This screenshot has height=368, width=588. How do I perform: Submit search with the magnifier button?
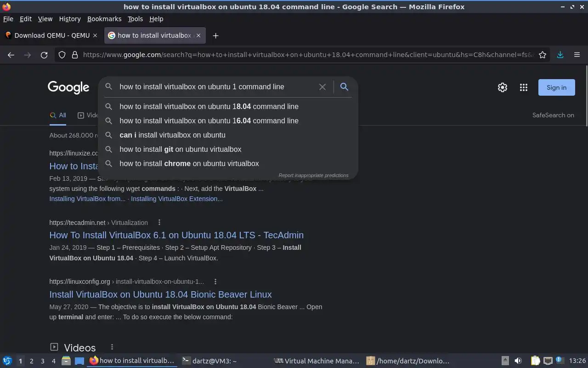344,86
